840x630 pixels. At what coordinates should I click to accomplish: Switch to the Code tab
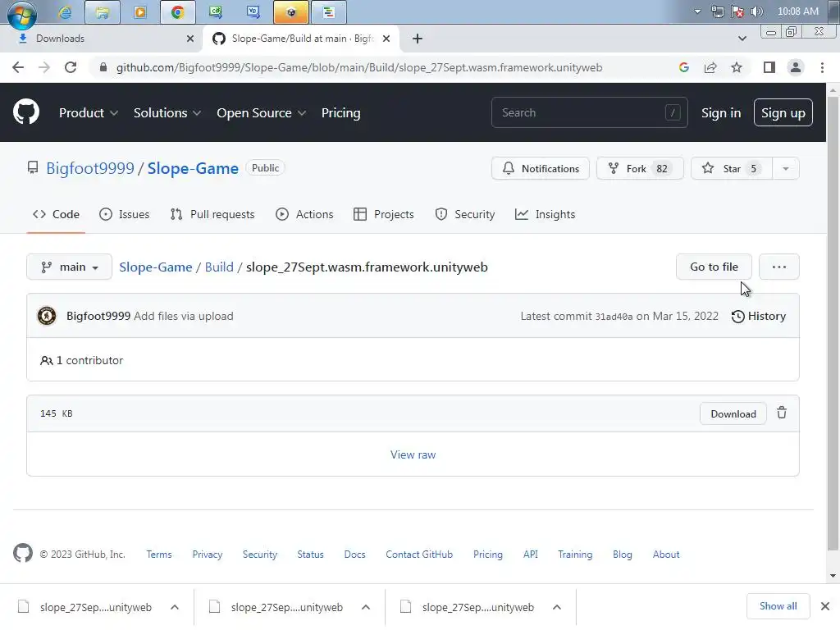(x=56, y=214)
